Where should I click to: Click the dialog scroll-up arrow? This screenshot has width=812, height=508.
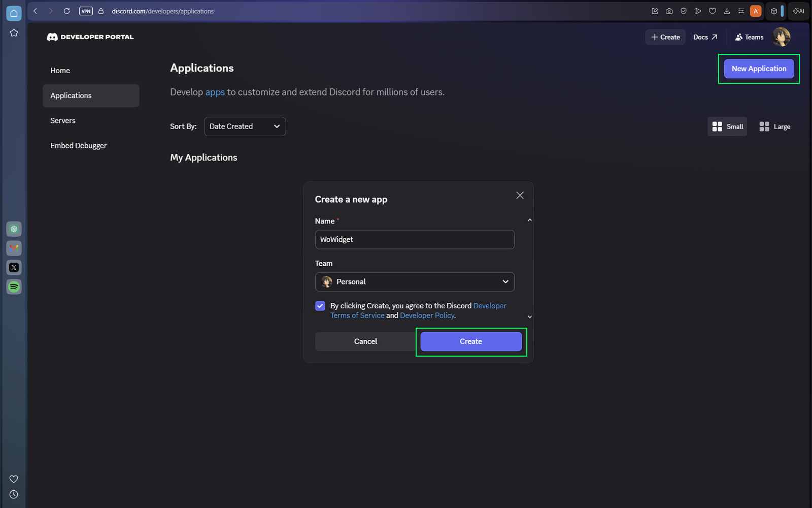tap(530, 220)
